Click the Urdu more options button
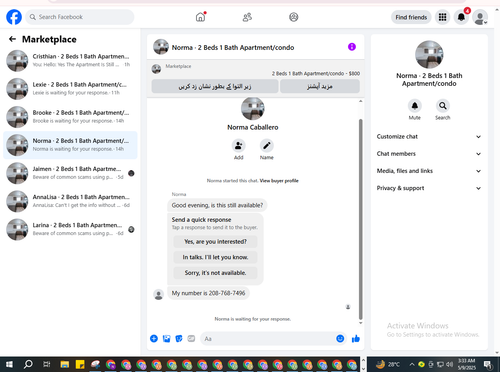This screenshot has height=372, width=500. point(320,86)
